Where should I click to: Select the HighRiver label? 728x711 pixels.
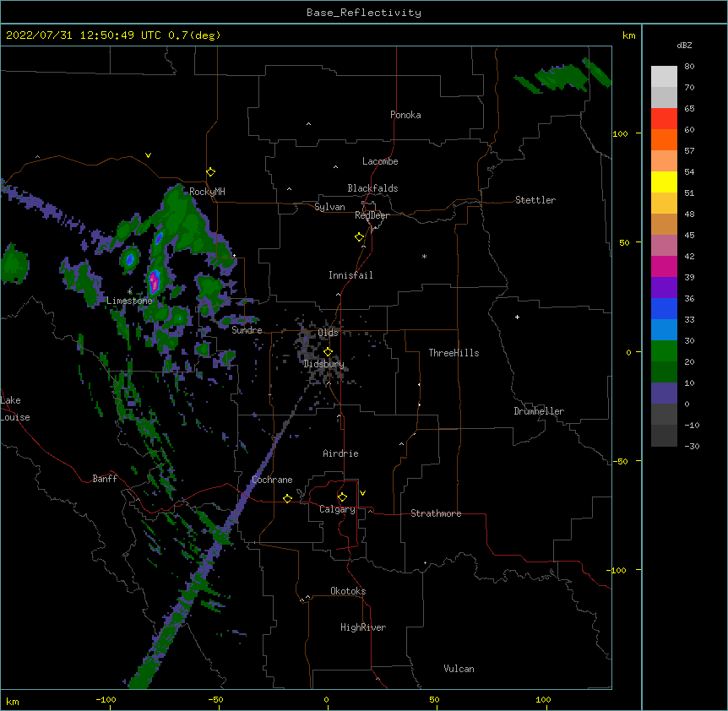363,627
